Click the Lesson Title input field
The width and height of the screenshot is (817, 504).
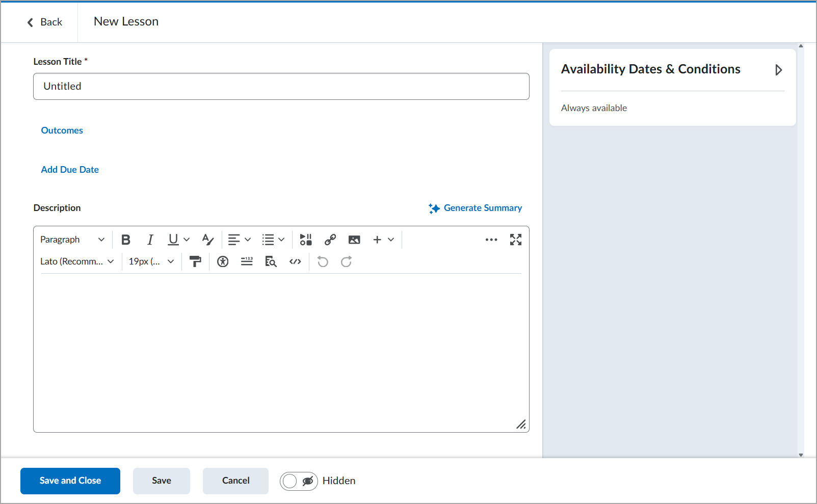pyautogui.click(x=281, y=86)
